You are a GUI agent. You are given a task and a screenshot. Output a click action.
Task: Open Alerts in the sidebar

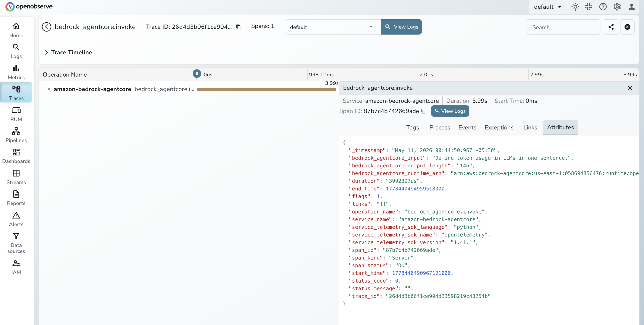(16, 219)
